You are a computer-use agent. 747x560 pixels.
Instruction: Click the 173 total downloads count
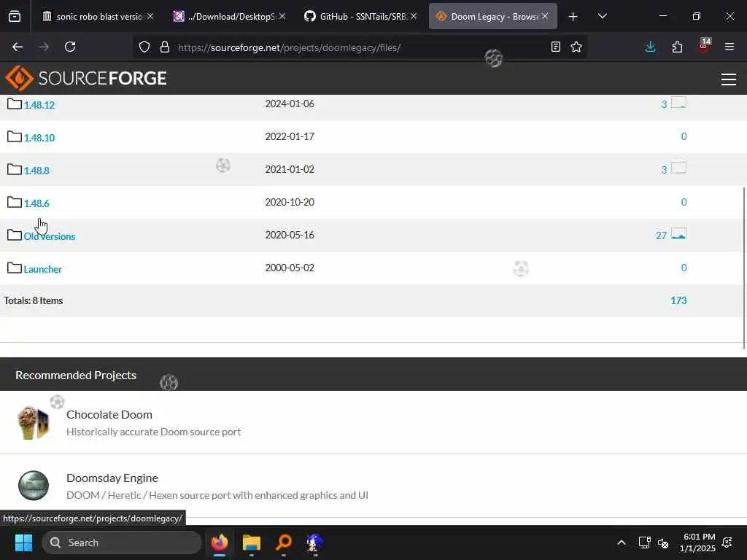click(678, 300)
